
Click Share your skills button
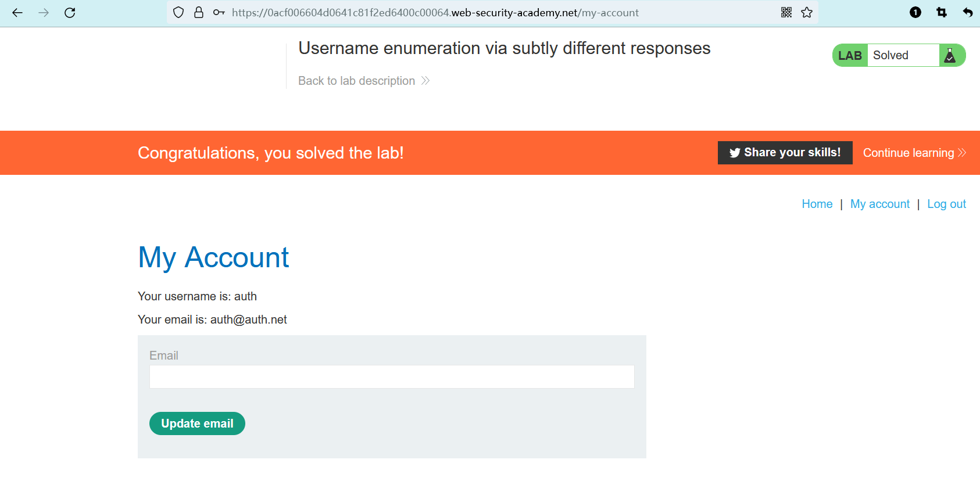pos(785,153)
